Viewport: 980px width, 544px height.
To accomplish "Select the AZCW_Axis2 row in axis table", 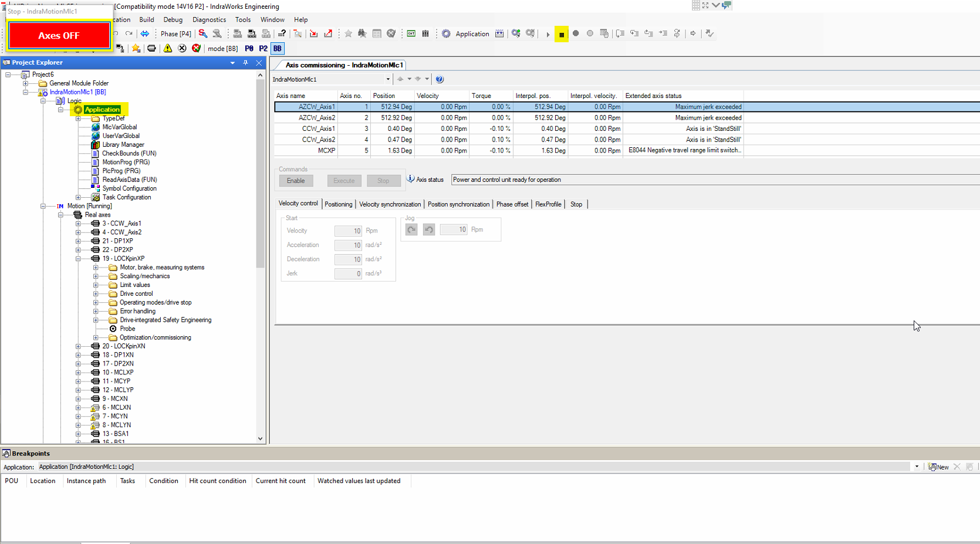I will coord(627,118).
